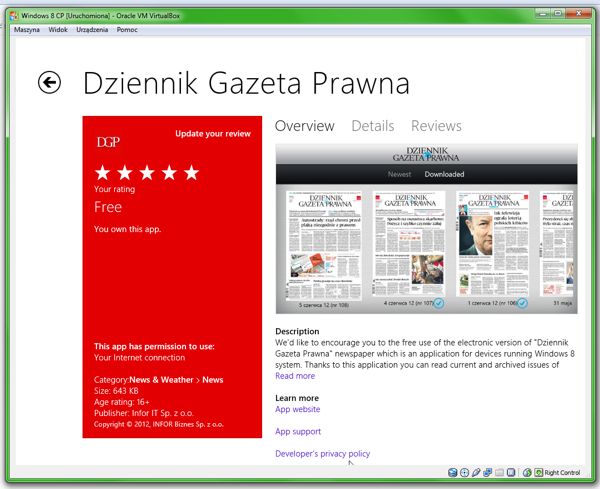Click Read more under Description
This screenshot has width=600, height=489.
(295, 376)
